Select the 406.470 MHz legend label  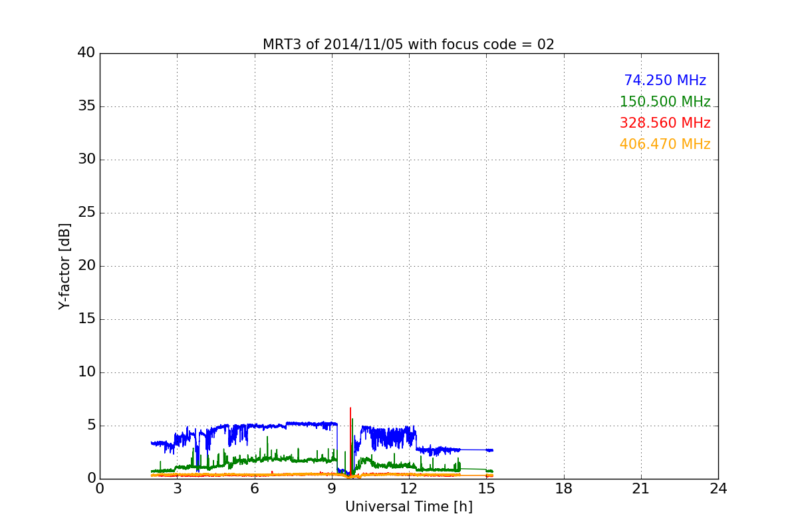tap(665, 144)
